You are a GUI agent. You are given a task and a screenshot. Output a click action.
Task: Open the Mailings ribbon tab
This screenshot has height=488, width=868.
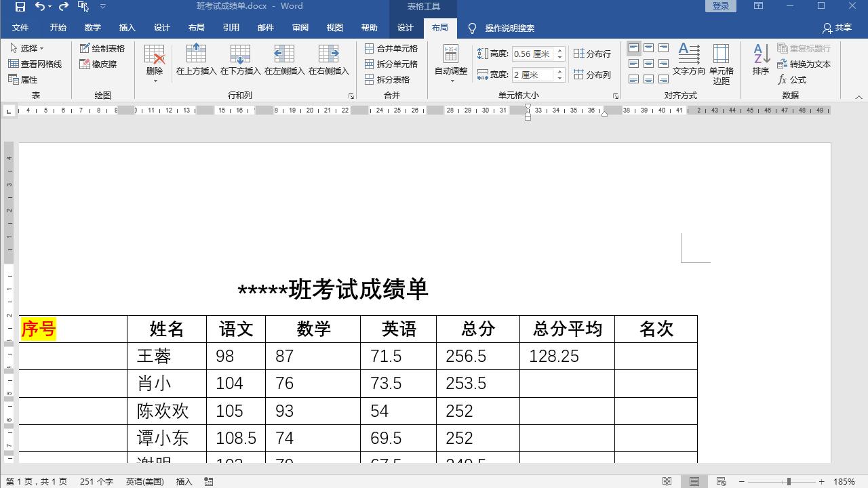(266, 27)
